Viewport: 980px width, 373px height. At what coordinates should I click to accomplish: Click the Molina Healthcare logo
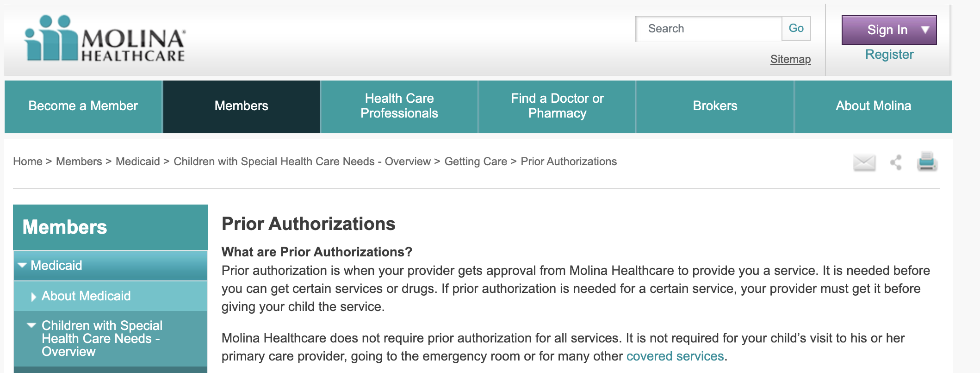tap(105, 38)
